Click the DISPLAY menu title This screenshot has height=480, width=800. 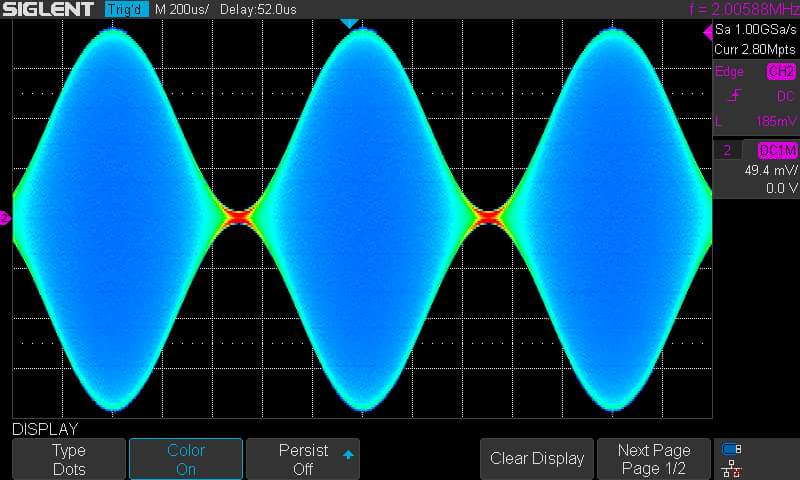(45, 429)
